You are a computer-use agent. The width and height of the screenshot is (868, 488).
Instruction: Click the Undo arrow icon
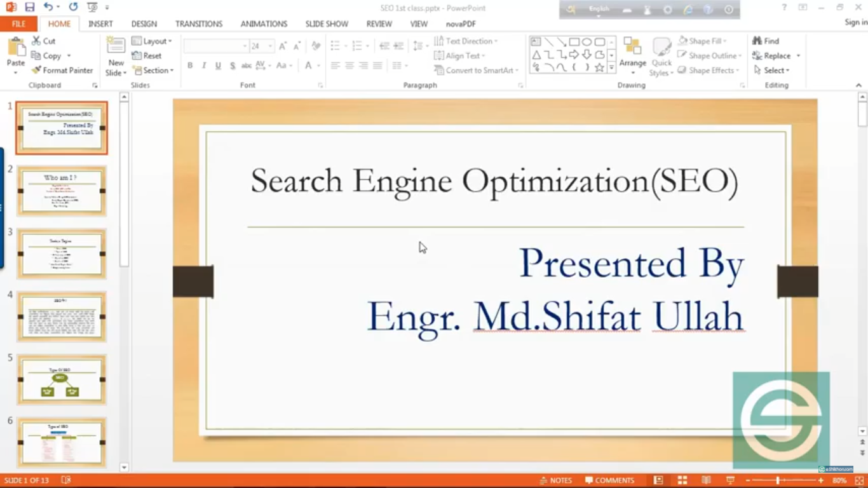point(48,7)
